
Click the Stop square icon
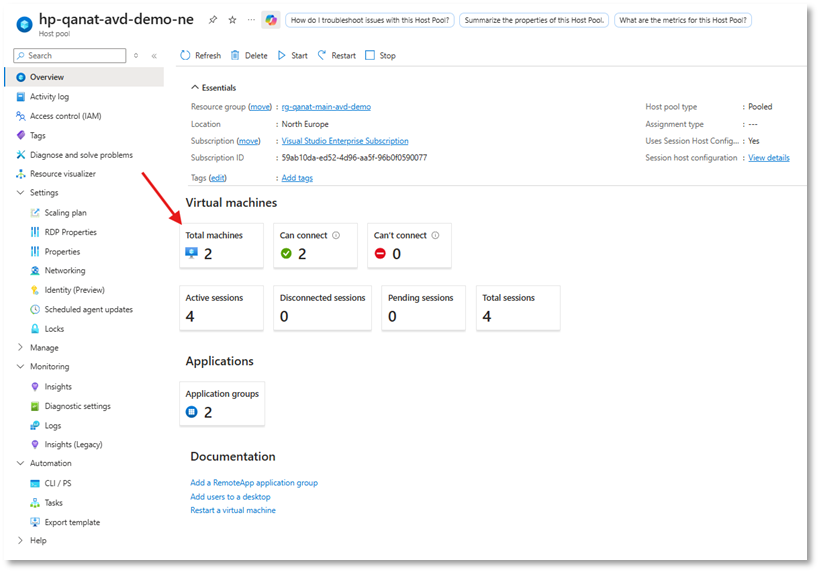click(370, 55)
